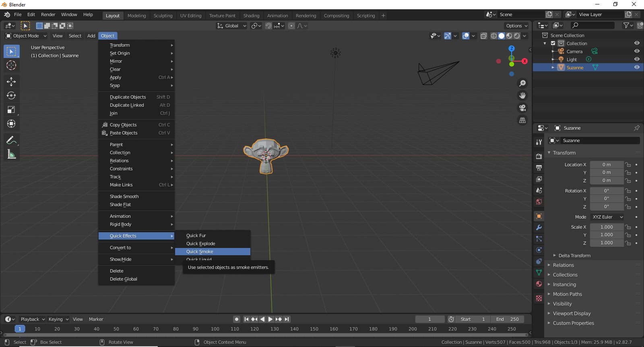This screenshot has height=347, width=644.
Task: Switch to the Shading workspace tab
Action: click(251, 16)
